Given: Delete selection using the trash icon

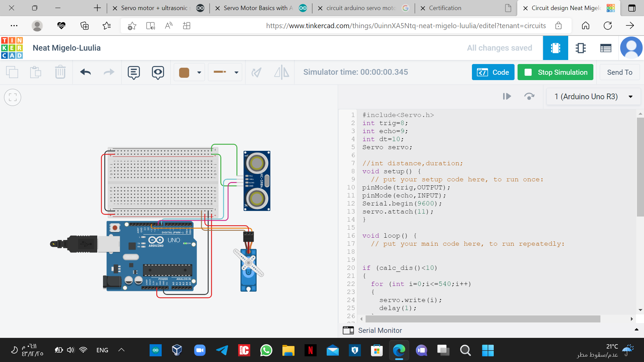Looking at the screenshot, I should pos(60,72).
